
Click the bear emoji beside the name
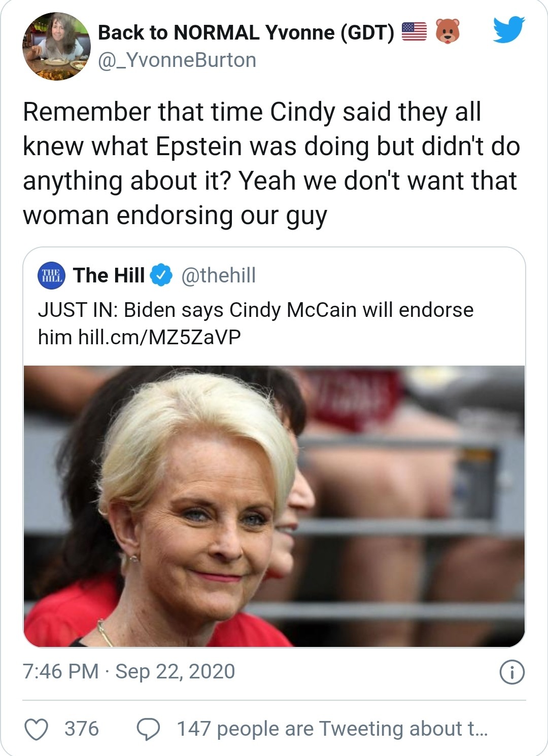click(448, 31)
